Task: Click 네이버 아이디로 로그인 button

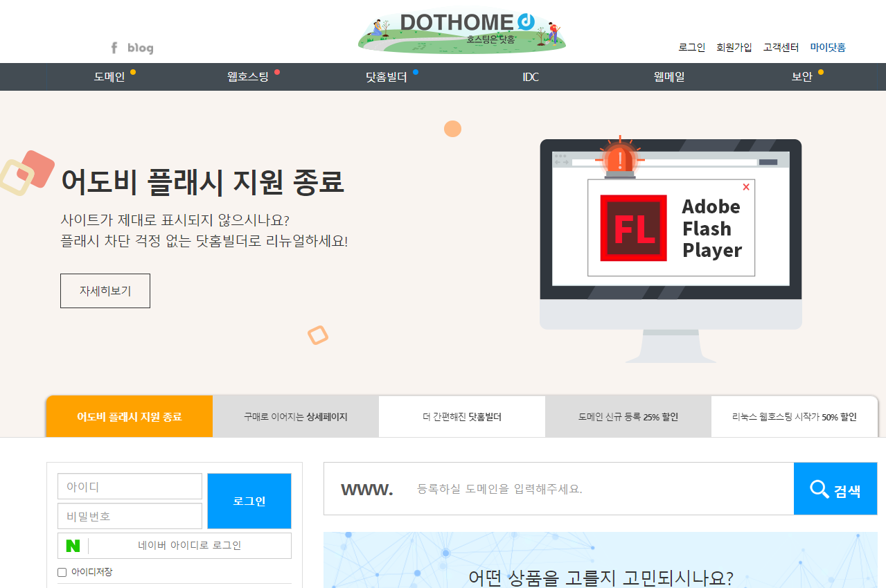Action: pos(175,546)
